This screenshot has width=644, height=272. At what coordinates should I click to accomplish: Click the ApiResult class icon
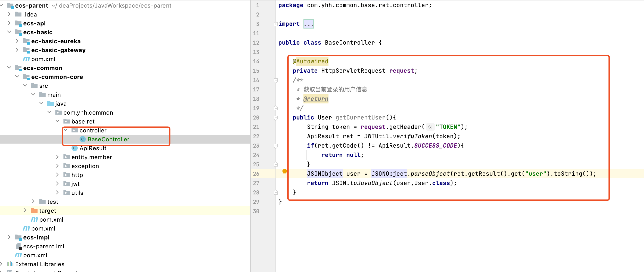[x=74, y=148]
